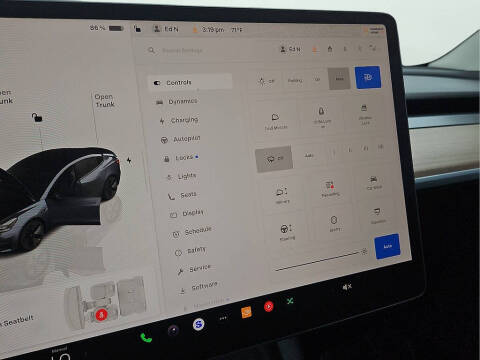Tap the Steering adjustment tile
Viewport: 480px width, 360px height.
click(x=287, y=232)
